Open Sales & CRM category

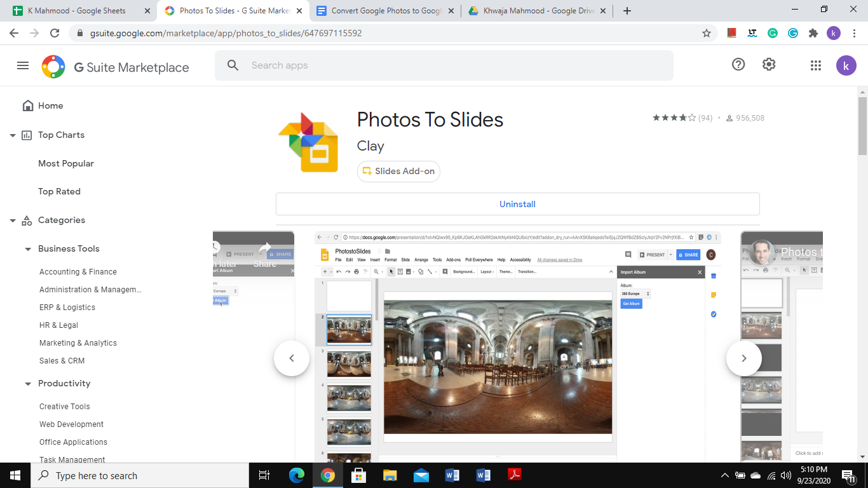coord(62,360)
